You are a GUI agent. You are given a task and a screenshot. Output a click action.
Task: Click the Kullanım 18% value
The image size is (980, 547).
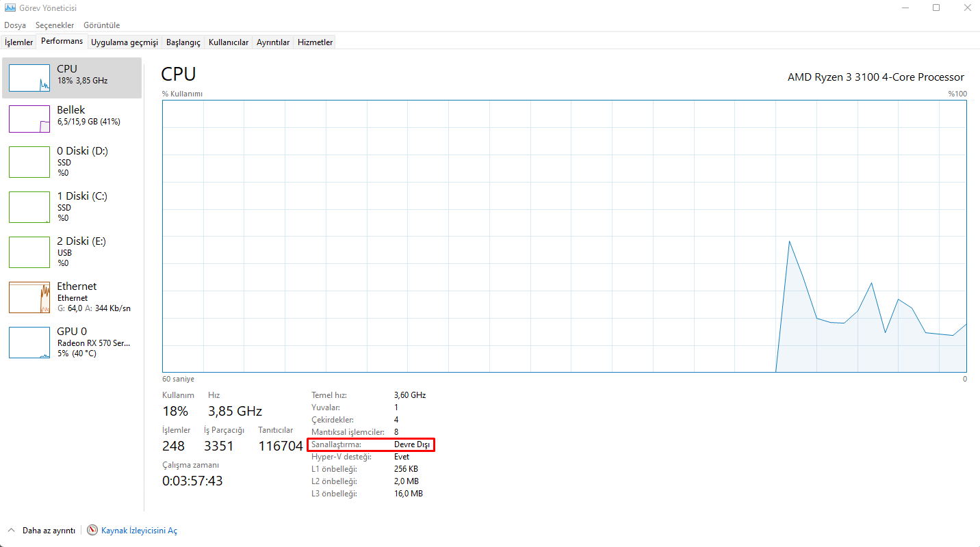(175, 411)
